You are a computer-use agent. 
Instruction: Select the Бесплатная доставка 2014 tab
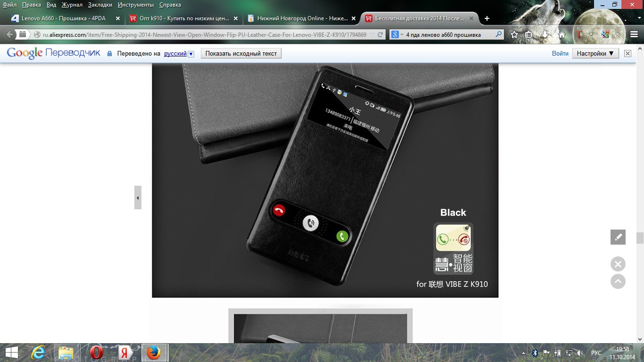[420, 18]
